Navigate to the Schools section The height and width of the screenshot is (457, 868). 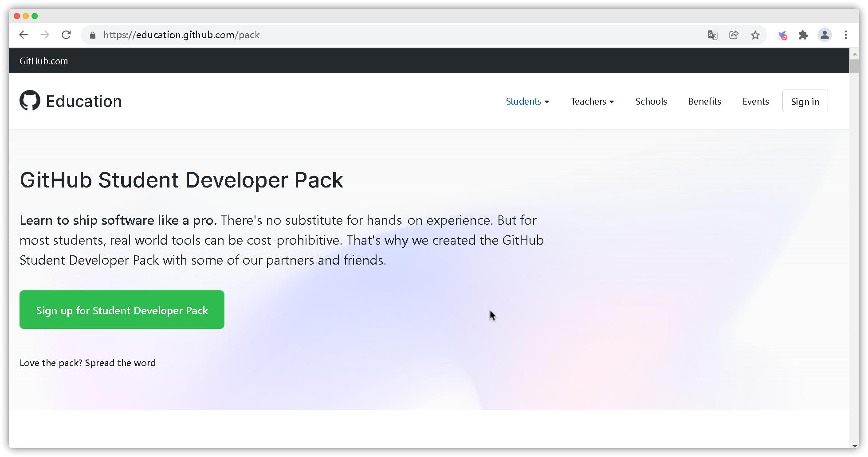point(651,101)
